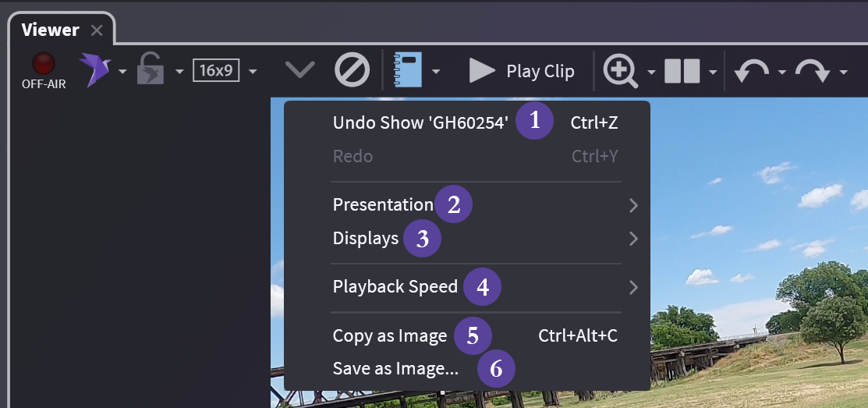Click the magnifier zoom-in icon
Image resolution: width=868 pixels, height=408 pixels.
click(619, 70)
